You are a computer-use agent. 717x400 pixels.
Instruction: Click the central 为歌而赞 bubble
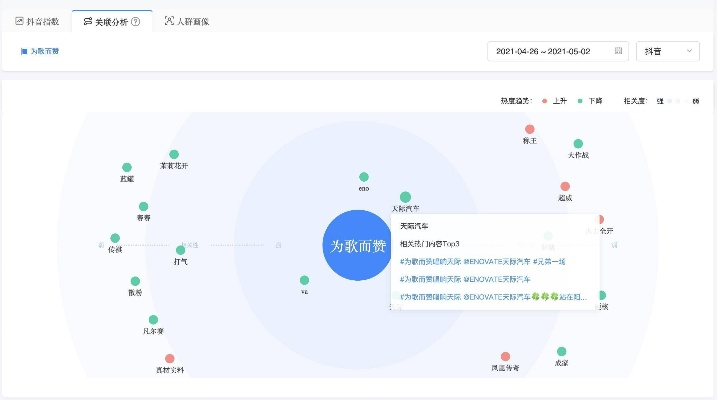pos(357,244)
